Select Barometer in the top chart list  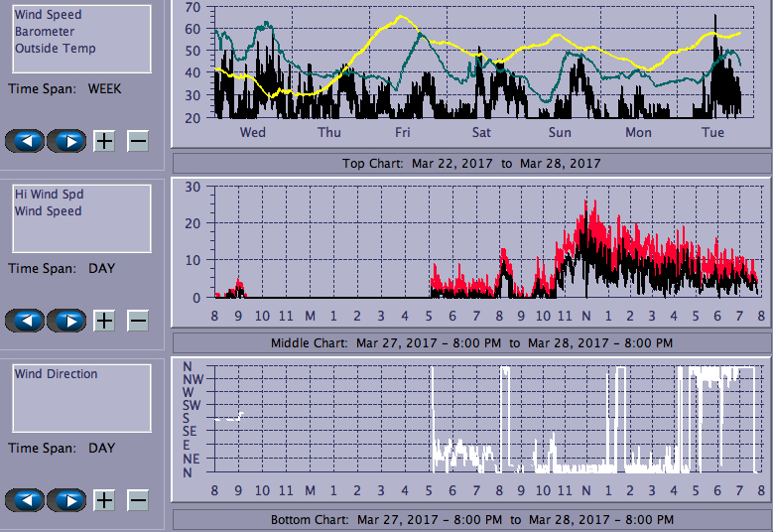(x=44, y=32)
